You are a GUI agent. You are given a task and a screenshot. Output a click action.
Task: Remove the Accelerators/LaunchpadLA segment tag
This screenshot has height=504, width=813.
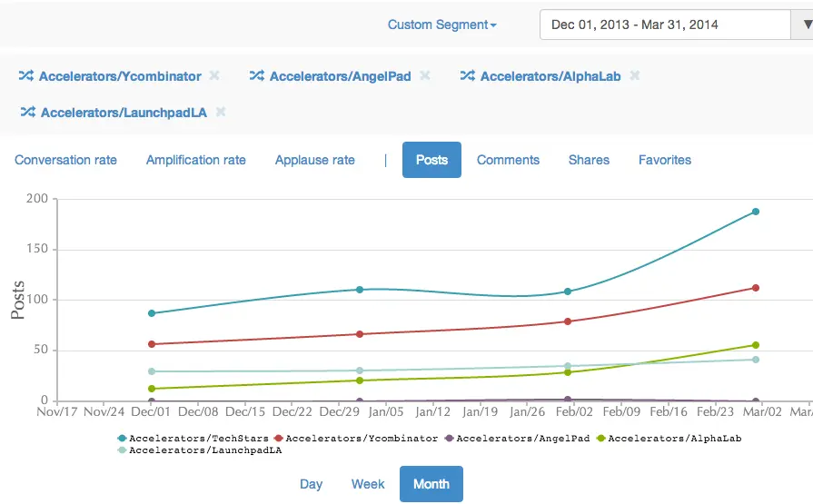(x=221, y=113)
